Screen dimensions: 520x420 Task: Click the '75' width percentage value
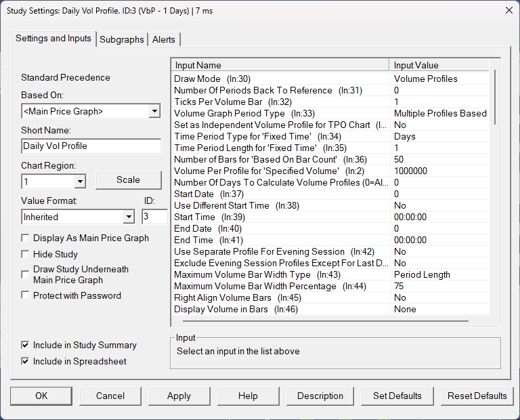point(399,286)
